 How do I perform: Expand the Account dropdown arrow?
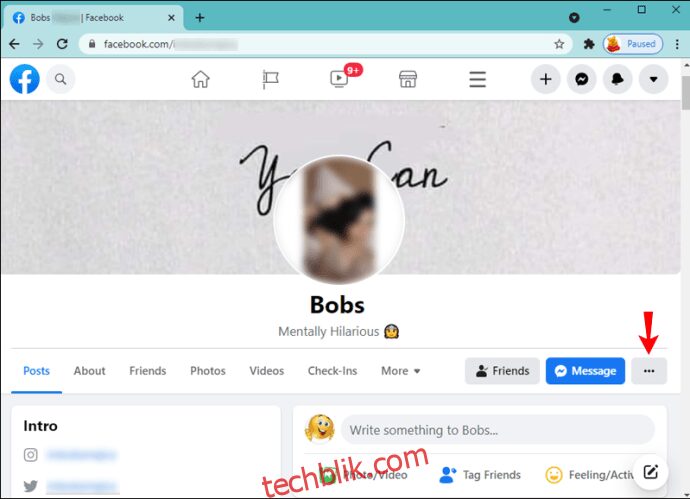[x=653, y=79]
